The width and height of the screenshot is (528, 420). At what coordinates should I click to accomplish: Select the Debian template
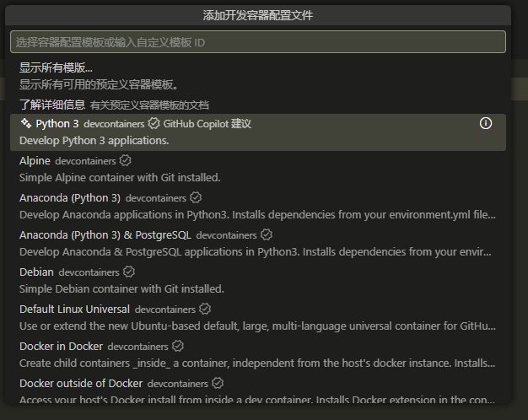258,280
